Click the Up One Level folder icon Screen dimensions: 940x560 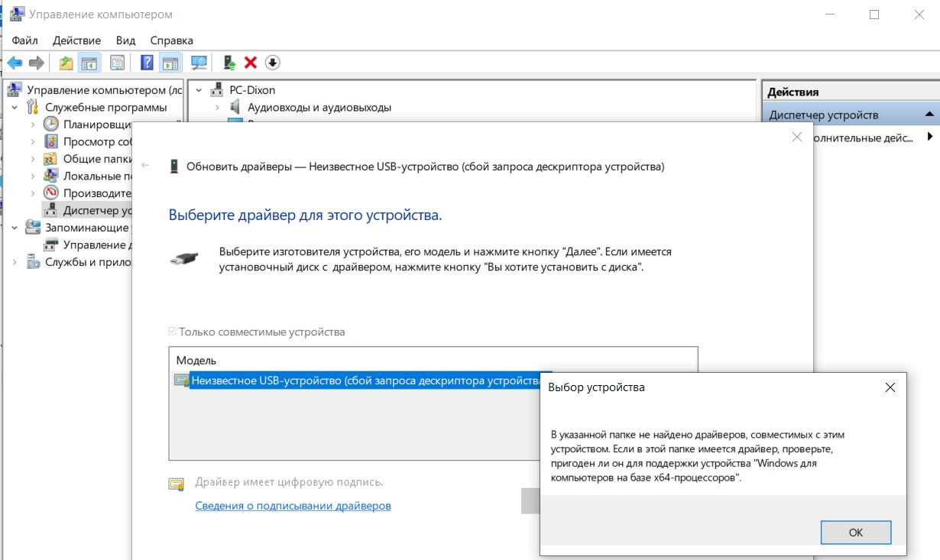(66, 63)
